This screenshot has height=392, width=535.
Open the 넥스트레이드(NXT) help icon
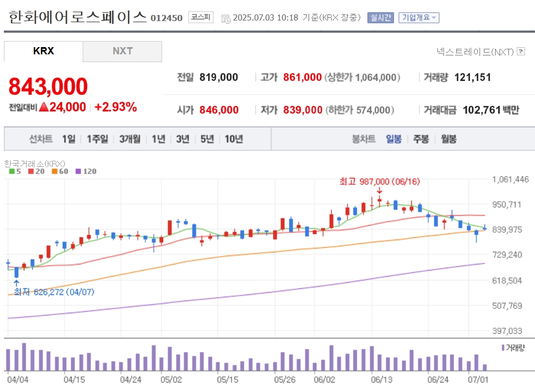pyautogui.click(x=521, y=52)
